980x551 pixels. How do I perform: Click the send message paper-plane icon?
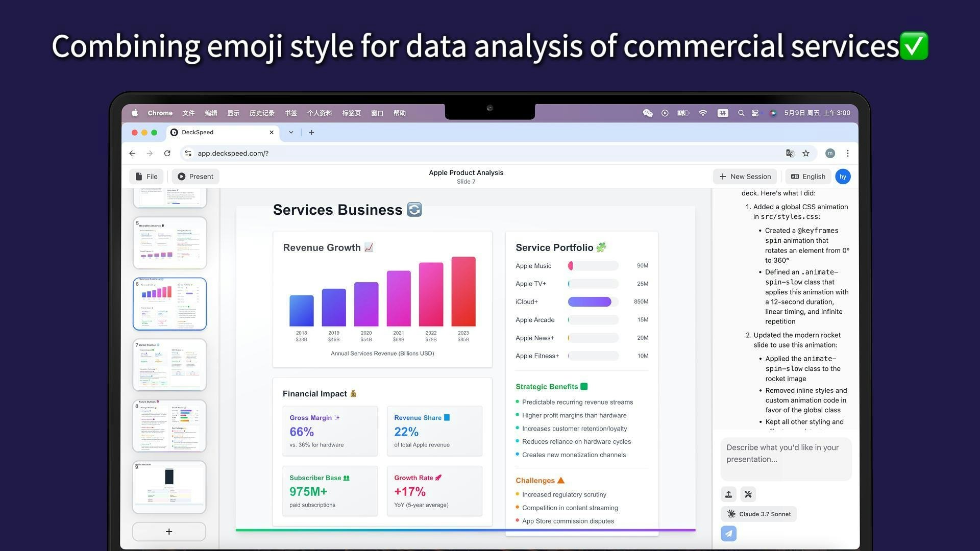point(728,534)
